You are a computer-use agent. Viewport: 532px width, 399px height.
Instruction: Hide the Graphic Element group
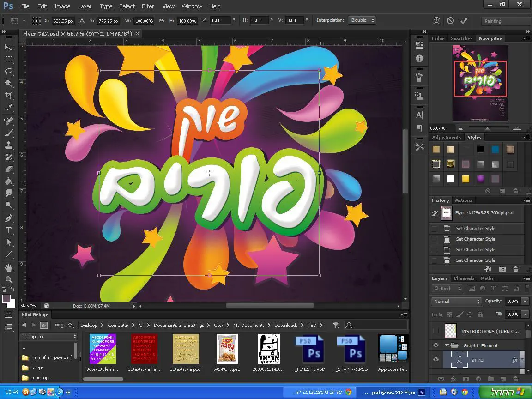tap(435, 345)
